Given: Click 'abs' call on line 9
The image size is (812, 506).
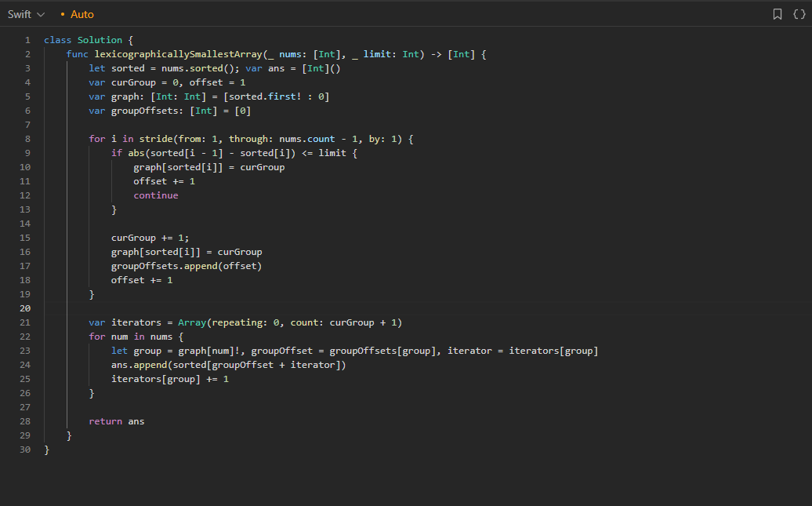Looking at the screenshot, I should point(136,153).
